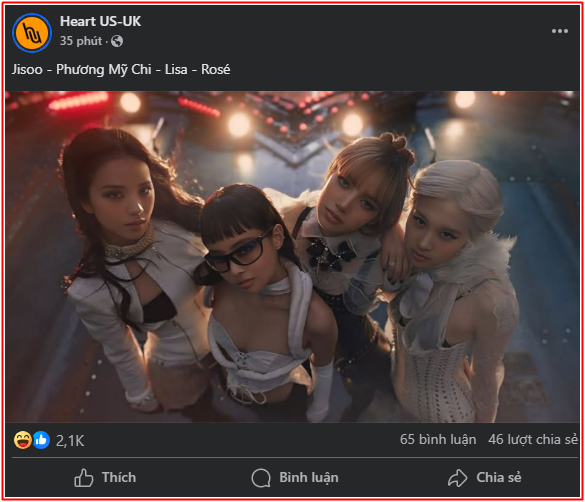
Task: Show the 46 lượt chia sẻ shares list
Action: [533, 440]
